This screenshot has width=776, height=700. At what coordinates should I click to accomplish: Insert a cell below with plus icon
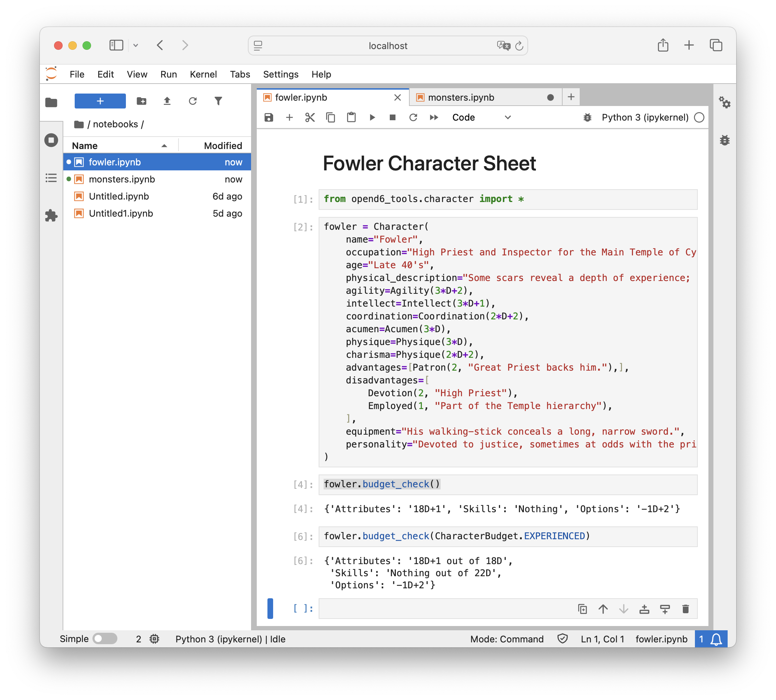pyautogui.click(x=289, y=117)
